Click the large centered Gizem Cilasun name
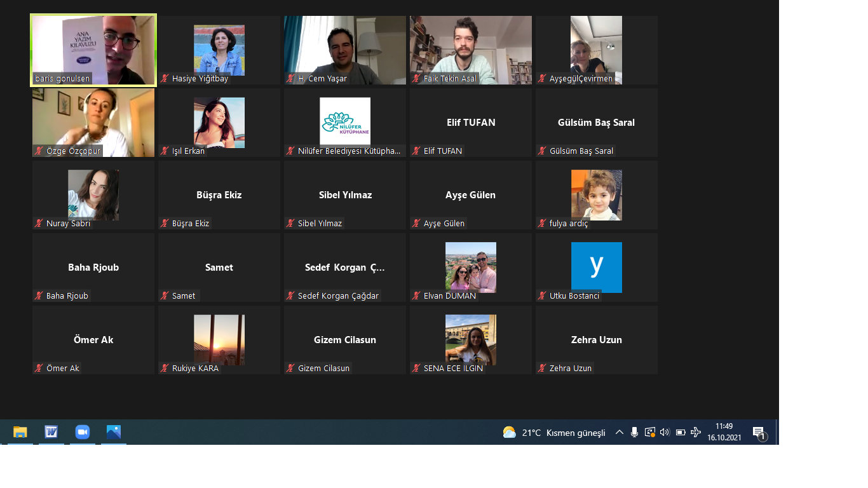This screenshot has height=488, width=868. (x=345, y=340)
